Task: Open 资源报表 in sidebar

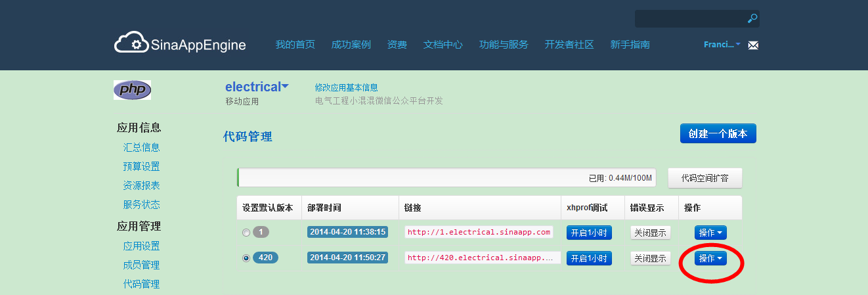Action: tap(142, 185)
